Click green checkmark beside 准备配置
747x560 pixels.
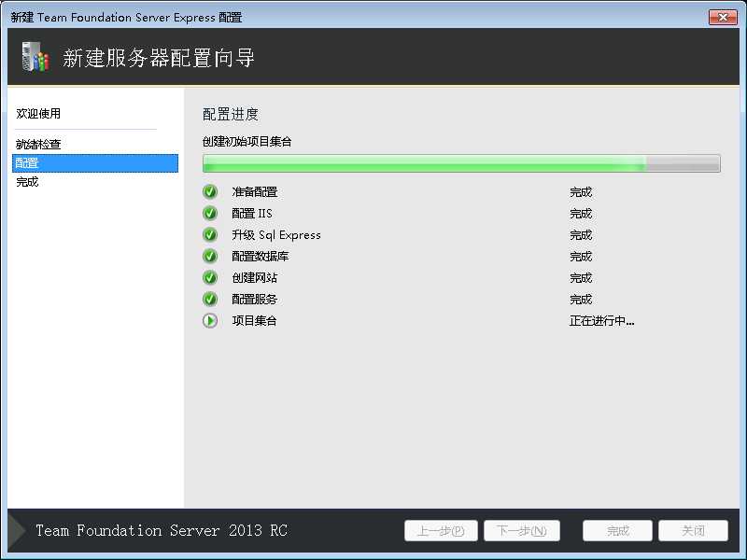[210, 192]
